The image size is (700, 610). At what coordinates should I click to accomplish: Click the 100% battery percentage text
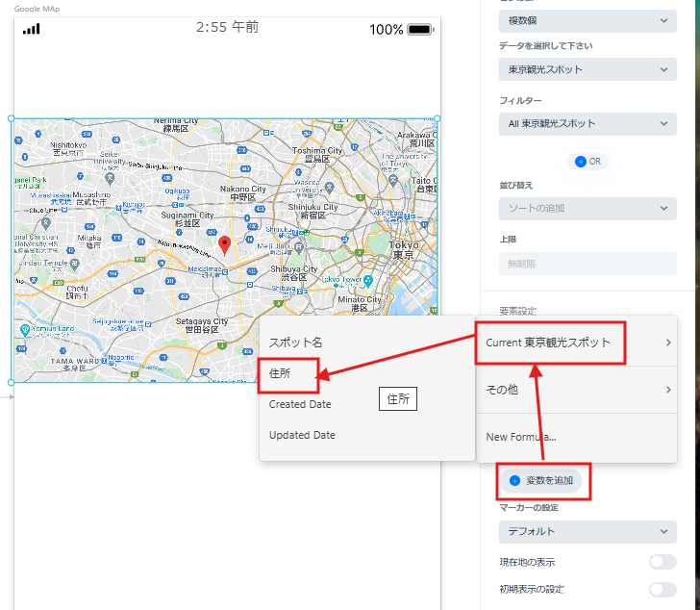pyautogui.click(x=387, y=30)
